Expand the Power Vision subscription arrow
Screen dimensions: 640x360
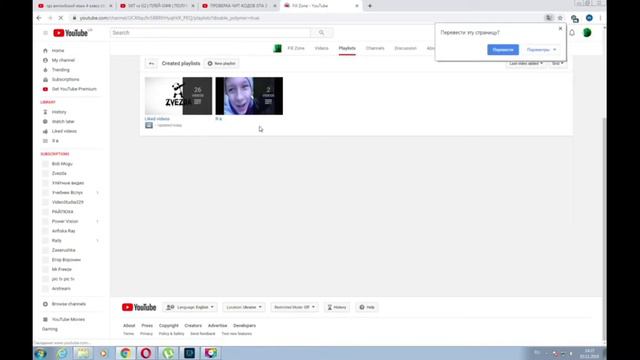[x=98, y=221]
